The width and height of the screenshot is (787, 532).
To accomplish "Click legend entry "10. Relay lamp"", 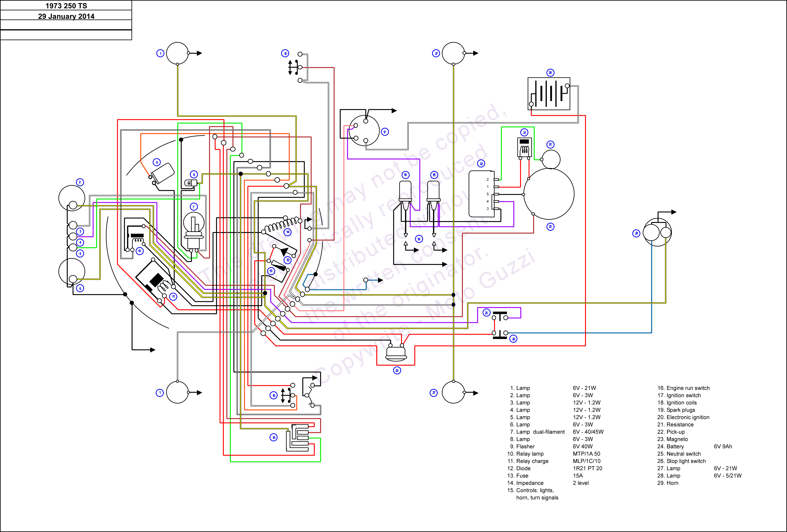I will 526,454.
